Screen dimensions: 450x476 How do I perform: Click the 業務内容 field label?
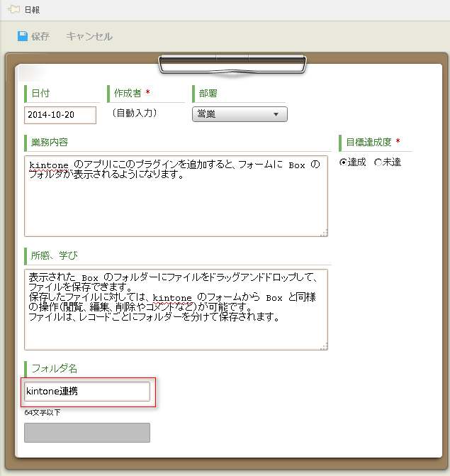50,142
